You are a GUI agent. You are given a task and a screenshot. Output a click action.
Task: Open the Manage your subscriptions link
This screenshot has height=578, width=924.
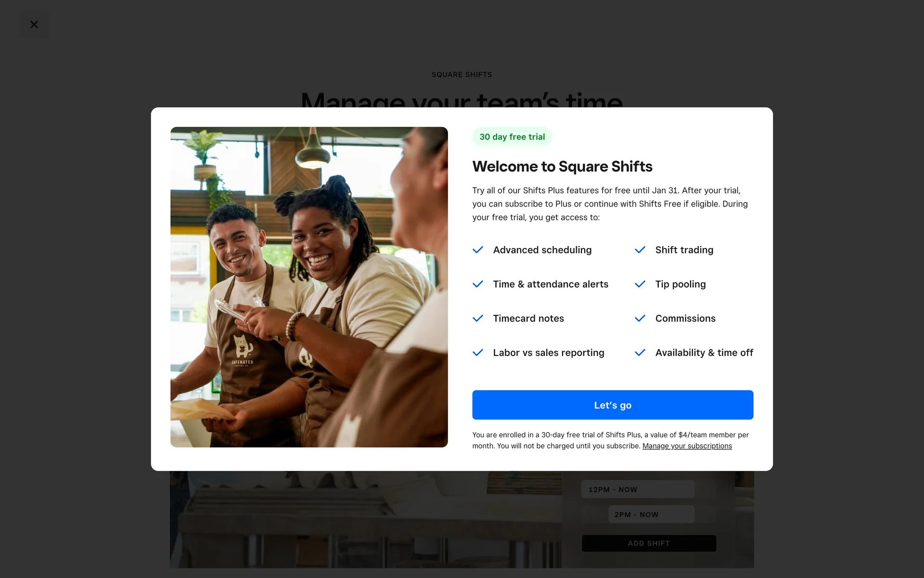[x=687, y=446]
